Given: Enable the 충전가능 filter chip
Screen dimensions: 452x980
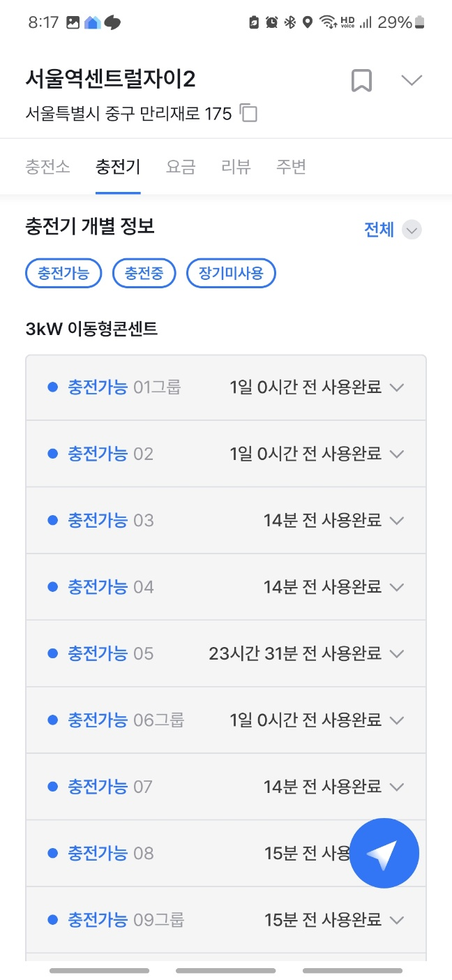Looking at the screenshot, I should (63, 273).
